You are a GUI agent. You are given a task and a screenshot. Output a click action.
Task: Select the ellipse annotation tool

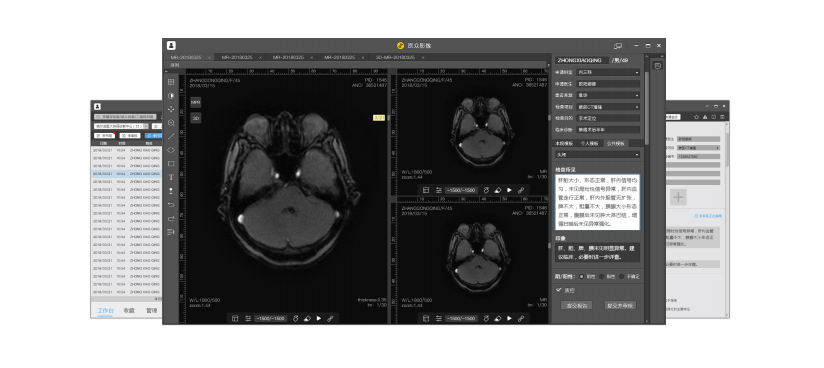171,150
